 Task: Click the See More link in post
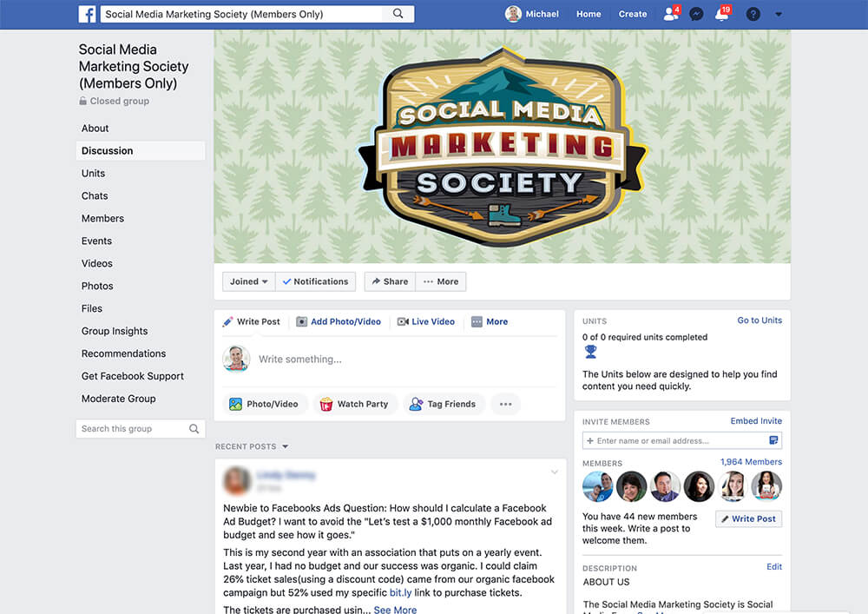(395, 610)
